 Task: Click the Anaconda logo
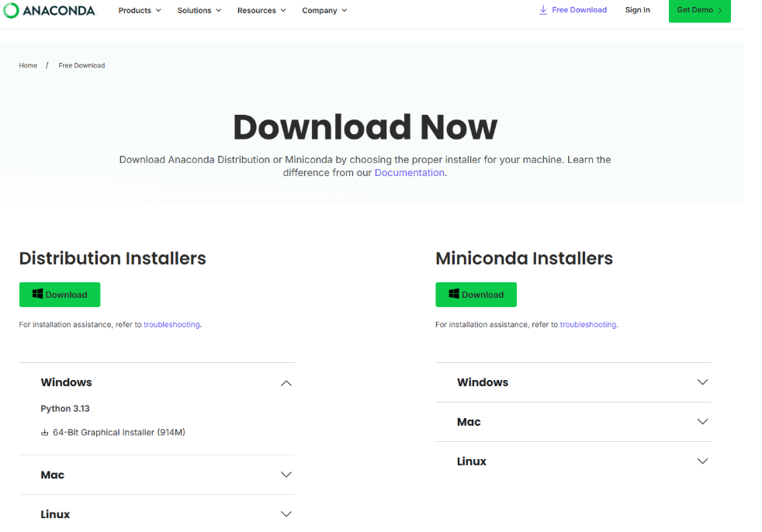(x=50, y=10)
